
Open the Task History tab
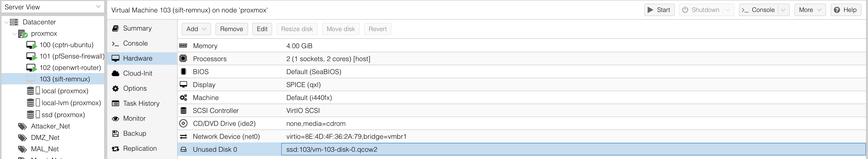[141, 103]
